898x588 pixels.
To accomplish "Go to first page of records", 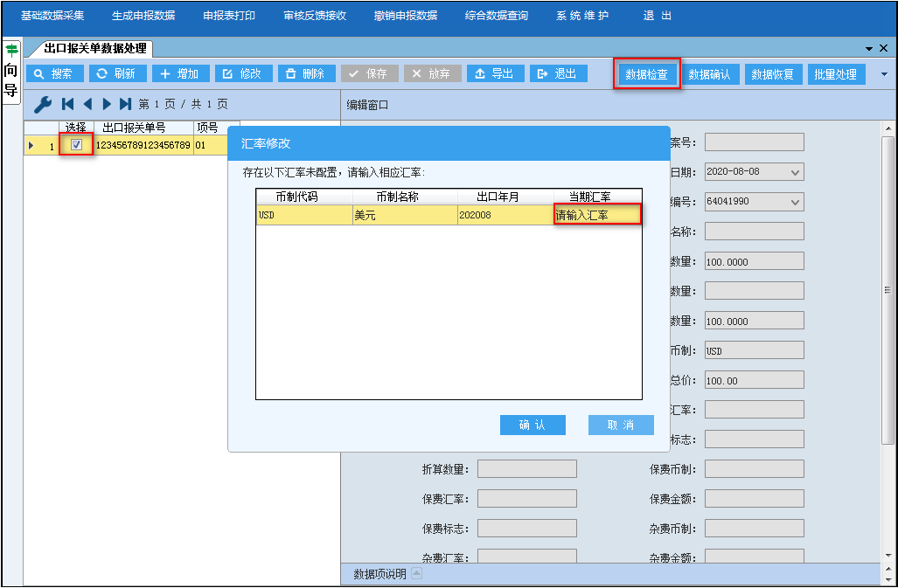I will pyautogui.click(x=68, y=105).
